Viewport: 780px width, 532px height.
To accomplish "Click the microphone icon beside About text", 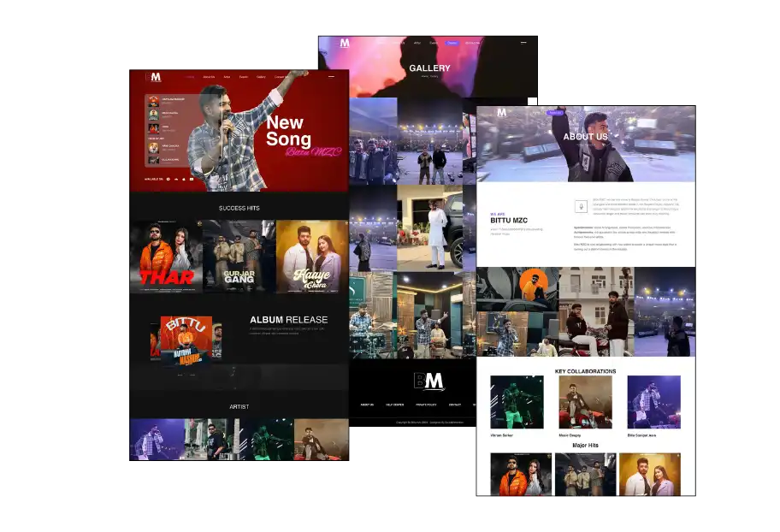I will pyautogui.click(x=582, y=206).
